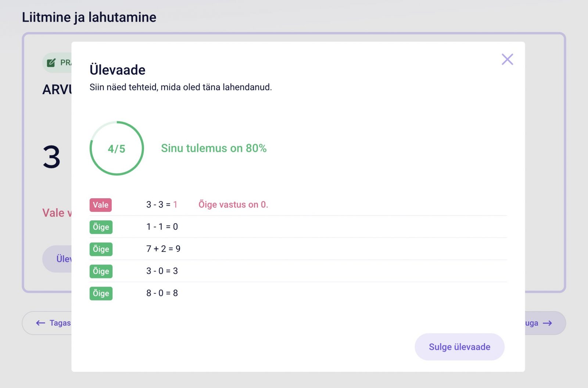Click the Tagasi back arrow button
Screen dimensions: 588x388
(47, 323)
